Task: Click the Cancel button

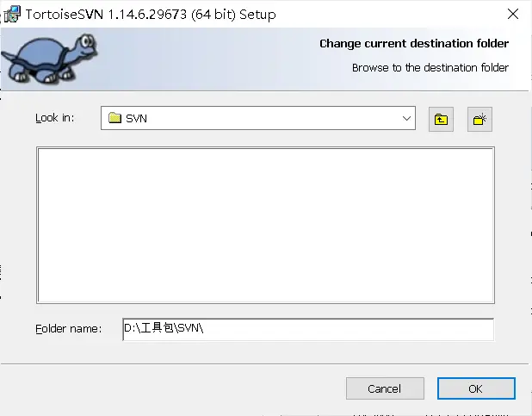Action: pyautogui.click(x=385, y=388)
